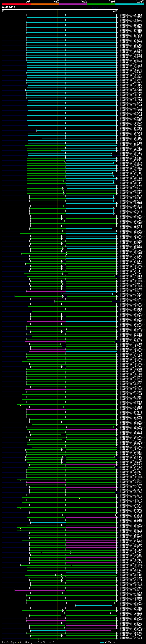The image size is (146, 644).
Task: Select label UniRef100_O22544
Action: click(131, 105)
